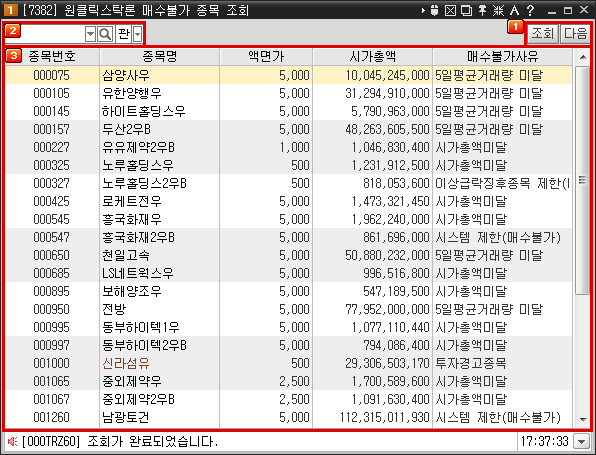Click the 매수불가사유 column header
The height and width of the screenshot is (455, 596).
click(502, 57)
